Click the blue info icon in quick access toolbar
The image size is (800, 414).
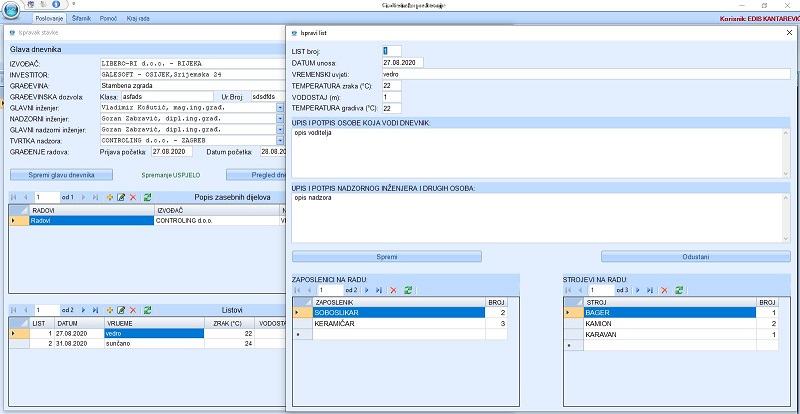(x=58, y=5)
